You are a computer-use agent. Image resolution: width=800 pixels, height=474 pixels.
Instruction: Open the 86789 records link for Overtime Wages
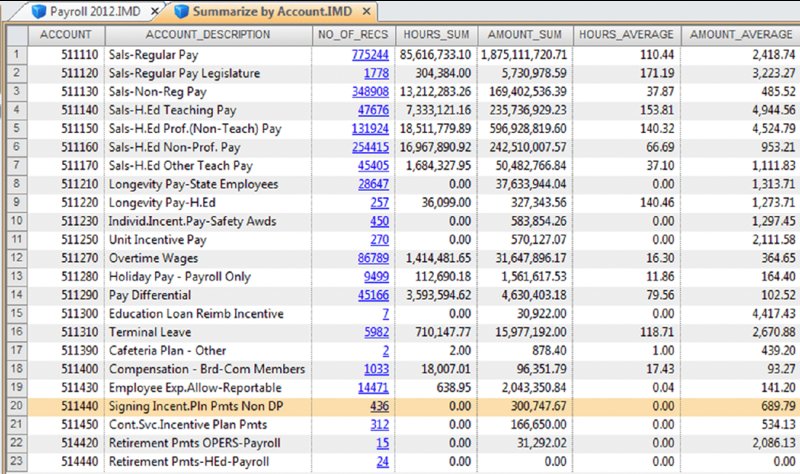[x=373, y=258]
